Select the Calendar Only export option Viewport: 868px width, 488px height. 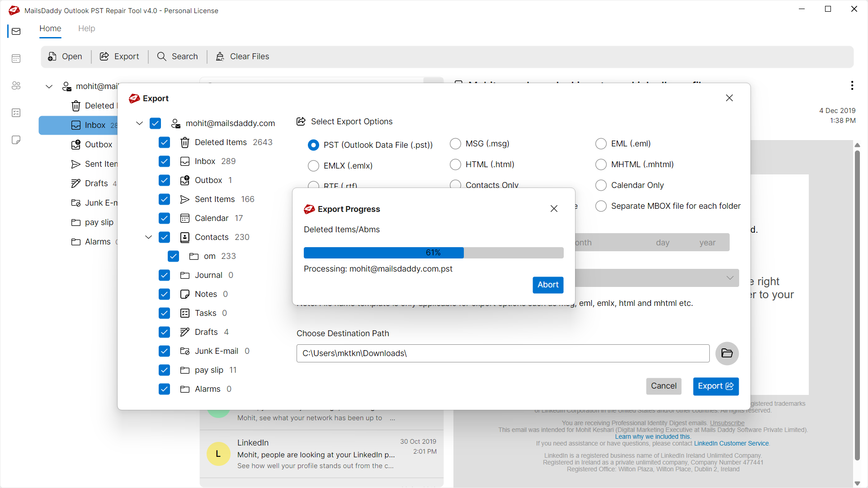[601, 185]
